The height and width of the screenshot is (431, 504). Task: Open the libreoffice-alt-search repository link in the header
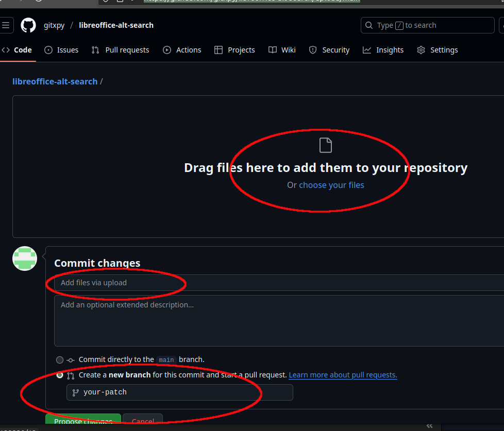pos(116,25)
